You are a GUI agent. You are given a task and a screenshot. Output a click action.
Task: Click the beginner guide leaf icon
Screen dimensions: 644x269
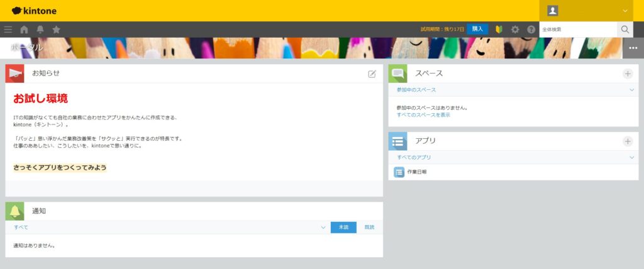coord(499,30)
